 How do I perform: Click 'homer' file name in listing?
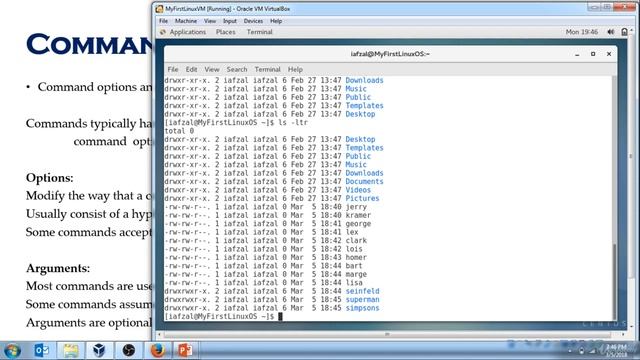(356, 257)
